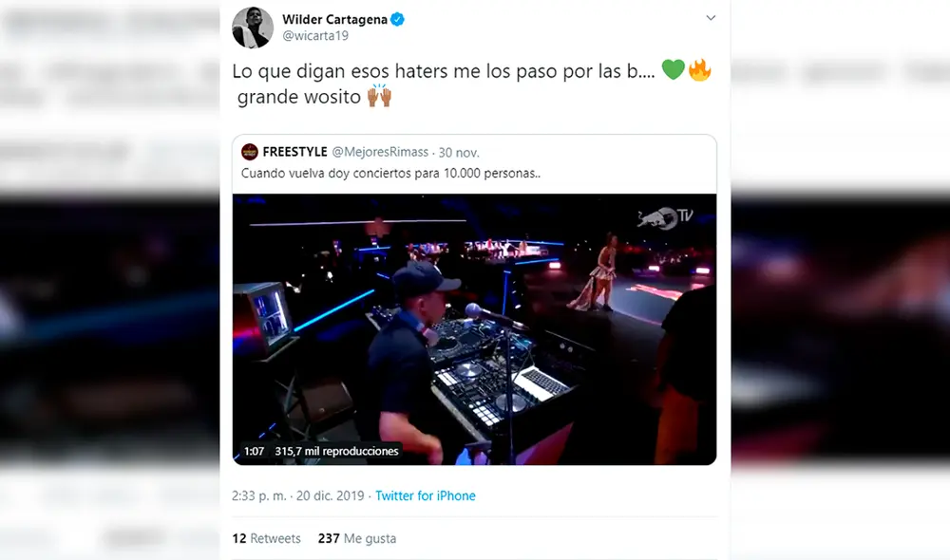Open the quoted tweet text about conciertos
The width and height of the screenshot is (950, 560).
tap(391, 174)
